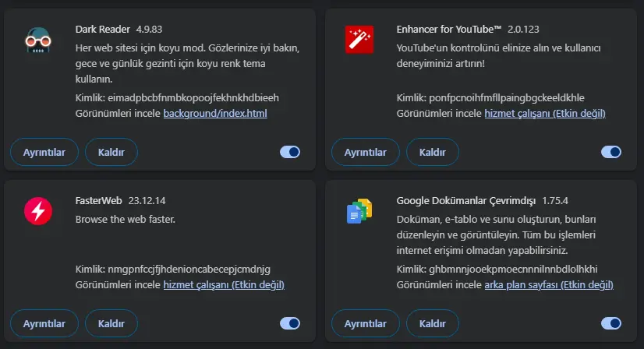Click the Enhancer for YouTube wand icon
The image size is (644, 349).
click(x=359, y=40)
